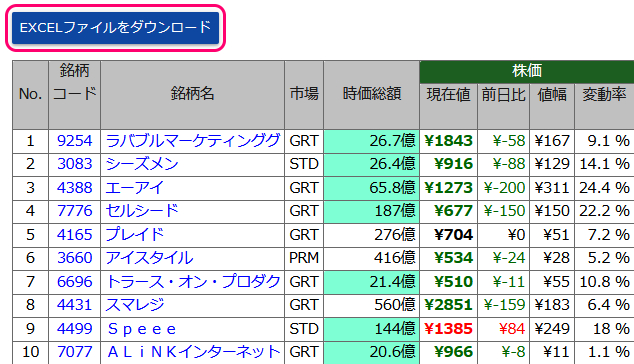Image resolution: width=634 pixels, height=364 pixels.
Task: Open エーアイ stock link
Action: coord(134,188)
